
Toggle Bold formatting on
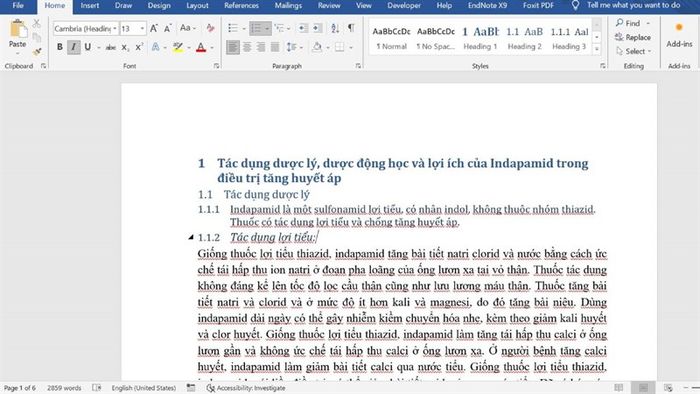pyautogui.click(x=59, y=47)
